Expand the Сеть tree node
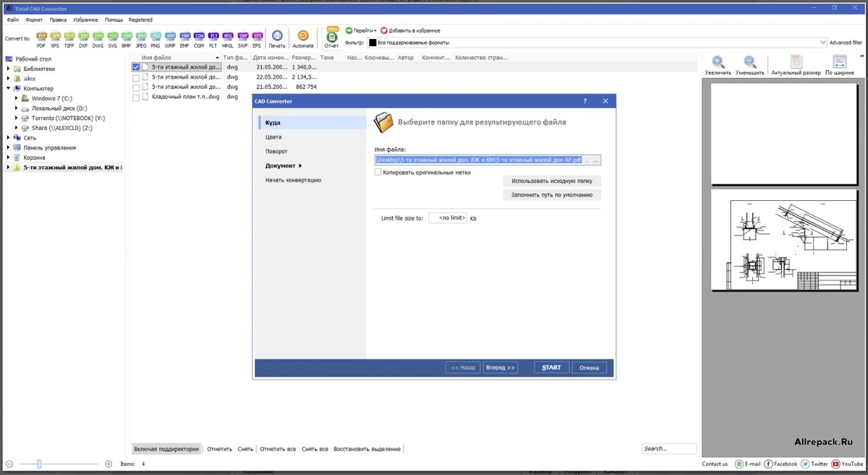868x475 pixels. [9, 137]
